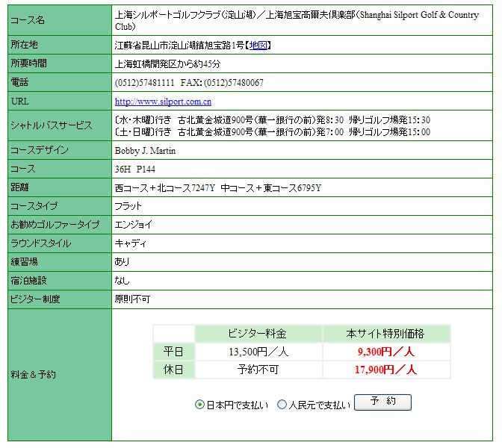Click the phone number (0512)57481111

coord(144,83)
